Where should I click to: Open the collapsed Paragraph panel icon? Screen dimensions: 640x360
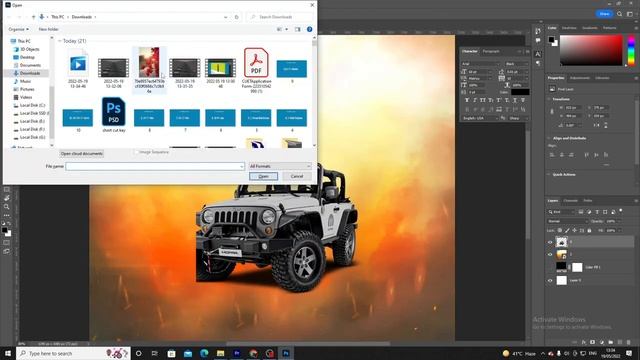pos(538,63)
